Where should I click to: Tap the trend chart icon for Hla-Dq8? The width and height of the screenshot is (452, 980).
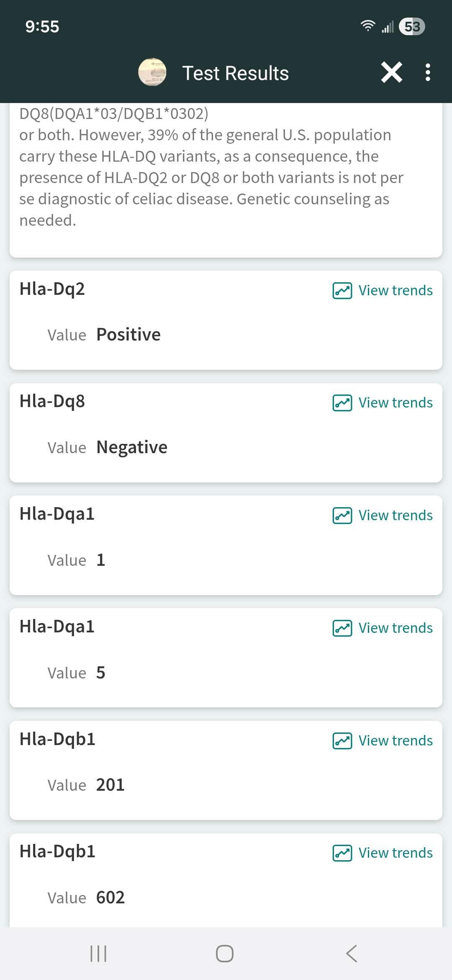point(342,403)
